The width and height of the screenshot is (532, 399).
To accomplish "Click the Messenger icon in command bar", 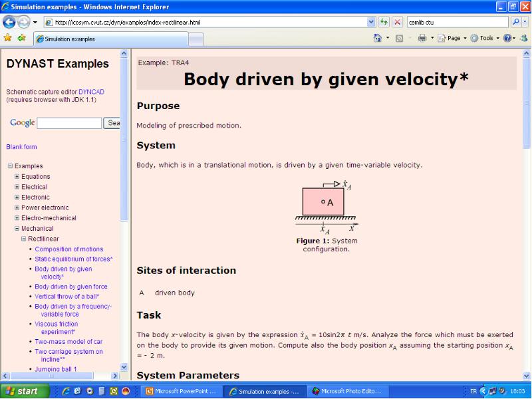I will [x=524, y=38].
